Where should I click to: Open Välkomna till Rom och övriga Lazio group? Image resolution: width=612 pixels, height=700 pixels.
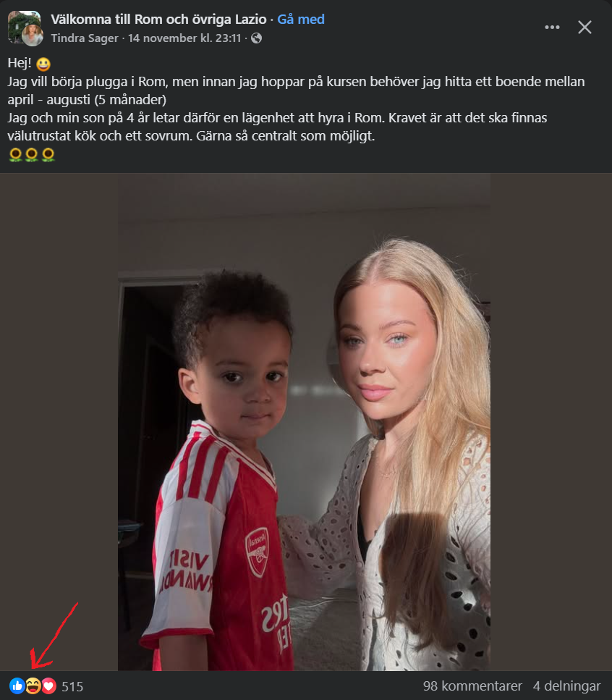point(158,20)
